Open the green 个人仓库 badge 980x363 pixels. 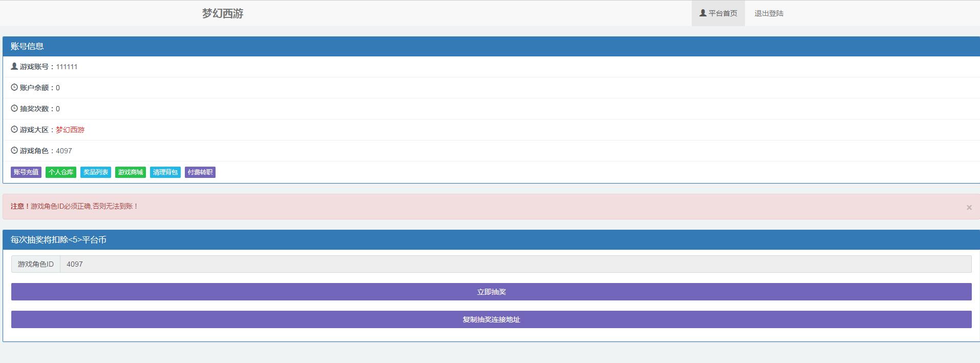coord(61,172)
